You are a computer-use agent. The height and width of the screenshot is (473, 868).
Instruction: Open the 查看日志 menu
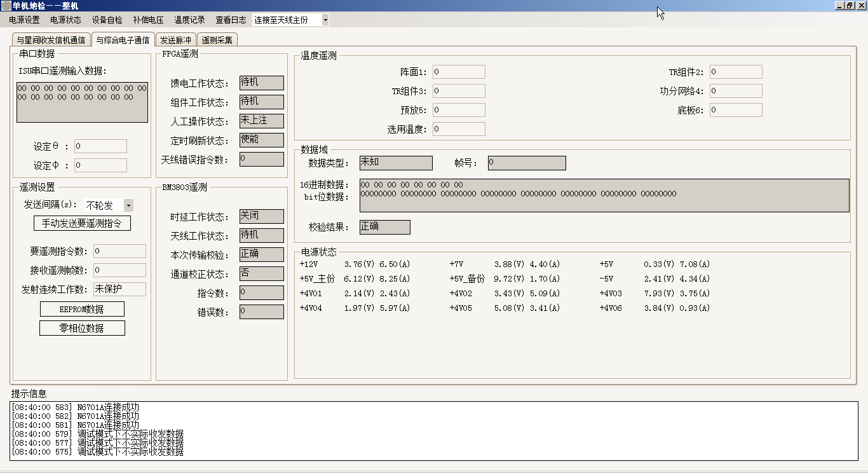tap(231, 20)
